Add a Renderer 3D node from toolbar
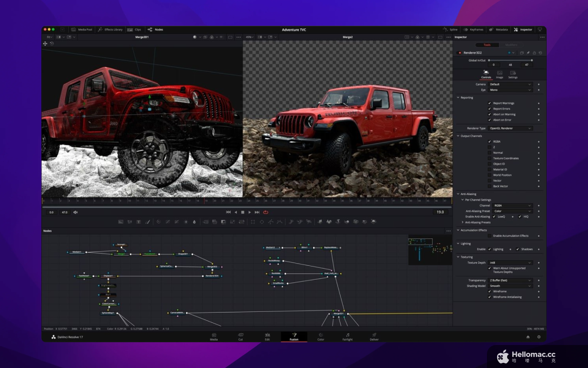Screen dimensions: 588x368 pos(373,222)
